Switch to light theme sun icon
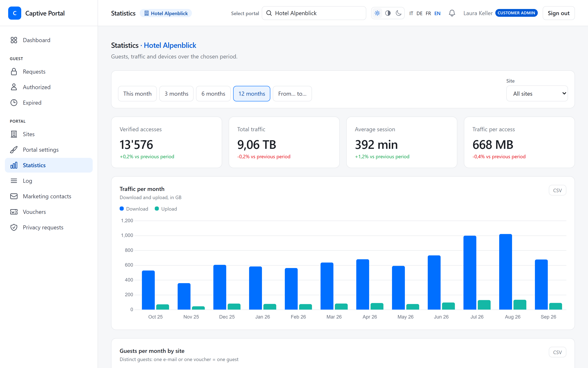Screen dimensions: 588x368 coord(377,13)
